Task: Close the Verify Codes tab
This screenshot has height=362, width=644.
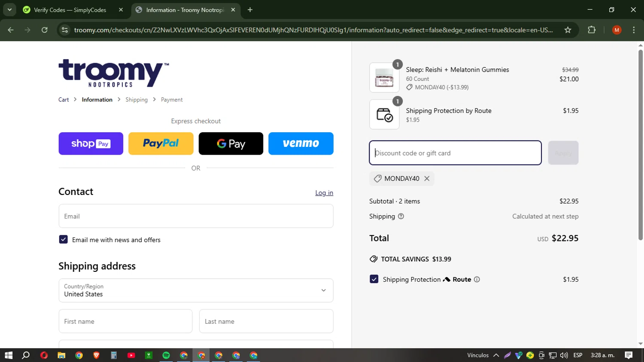Action: 121,10
